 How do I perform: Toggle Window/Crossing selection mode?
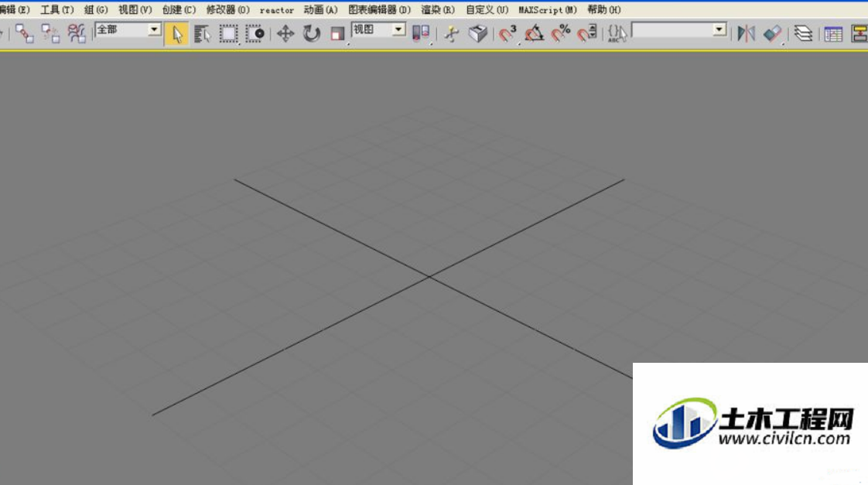pos(255,34)
